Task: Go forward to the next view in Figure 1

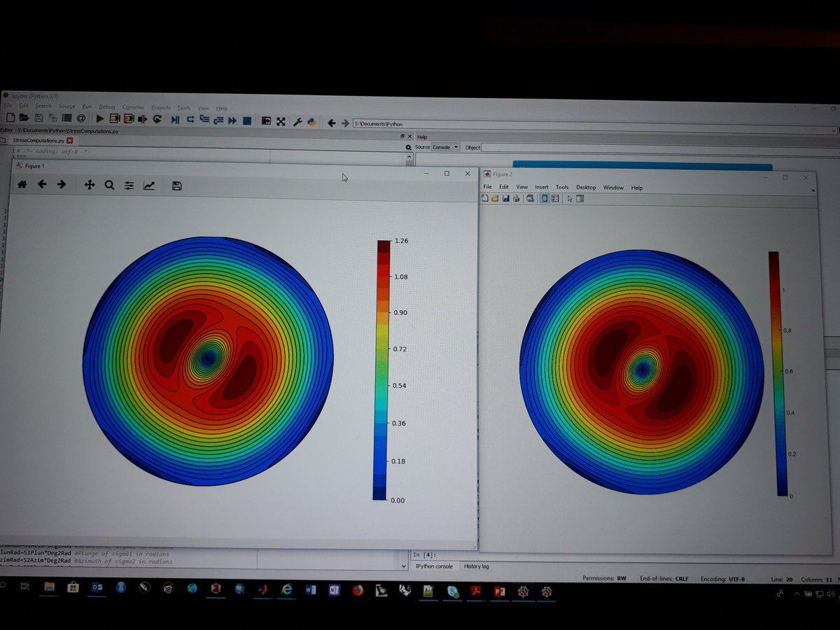Action: click(x=62, y=185)
